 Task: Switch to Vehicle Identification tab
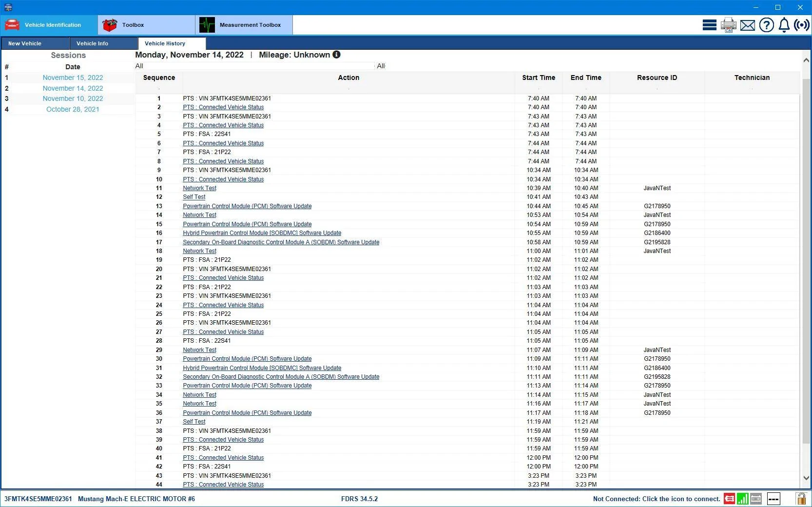49,25
